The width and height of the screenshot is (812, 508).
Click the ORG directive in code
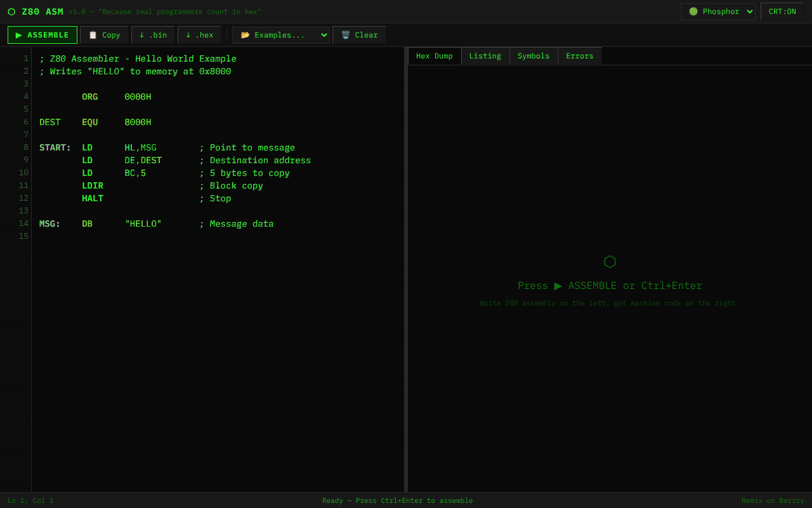click(90, 97)
